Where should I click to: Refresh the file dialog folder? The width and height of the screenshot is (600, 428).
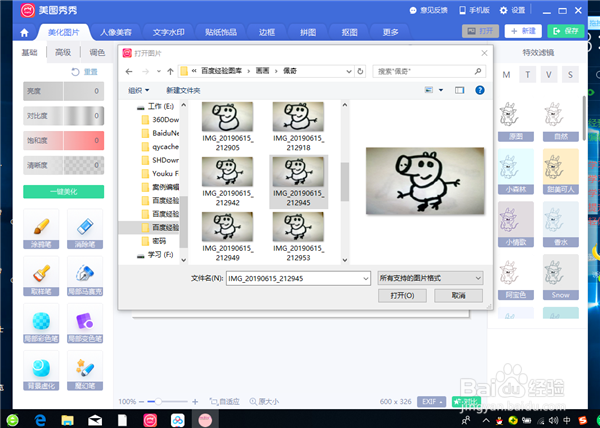[360, 71]
